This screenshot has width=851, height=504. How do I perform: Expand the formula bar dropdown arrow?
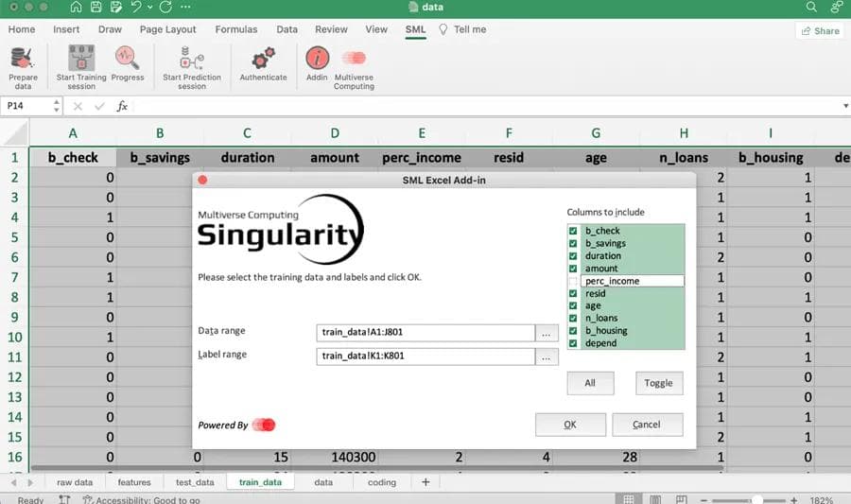[844, 107]
